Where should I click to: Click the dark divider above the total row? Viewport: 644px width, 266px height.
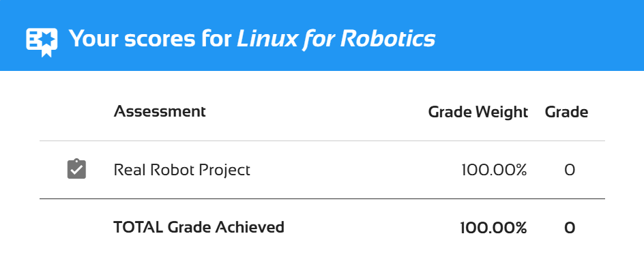[322, 198]
